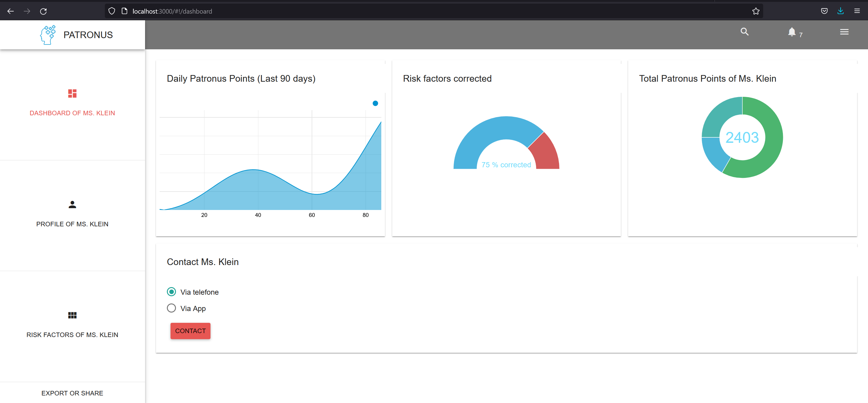Open Profile of Ms. Klein section
The image size is (868, 403).
[72, 224]
